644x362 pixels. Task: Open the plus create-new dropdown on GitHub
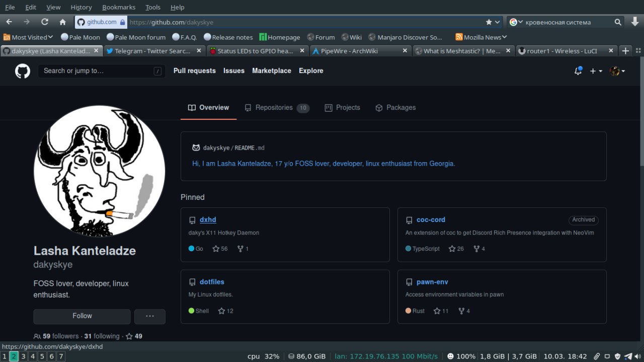pyautogui.click(x=596, y=71)
